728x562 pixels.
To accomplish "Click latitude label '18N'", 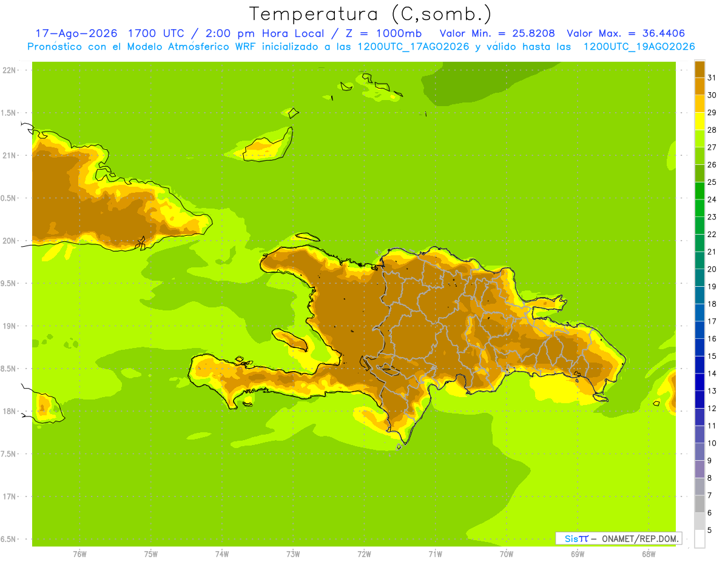I will pos(10,411).
